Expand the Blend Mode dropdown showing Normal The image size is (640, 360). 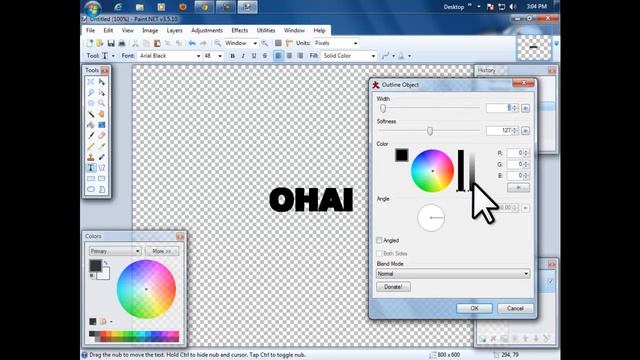[453, 274]
